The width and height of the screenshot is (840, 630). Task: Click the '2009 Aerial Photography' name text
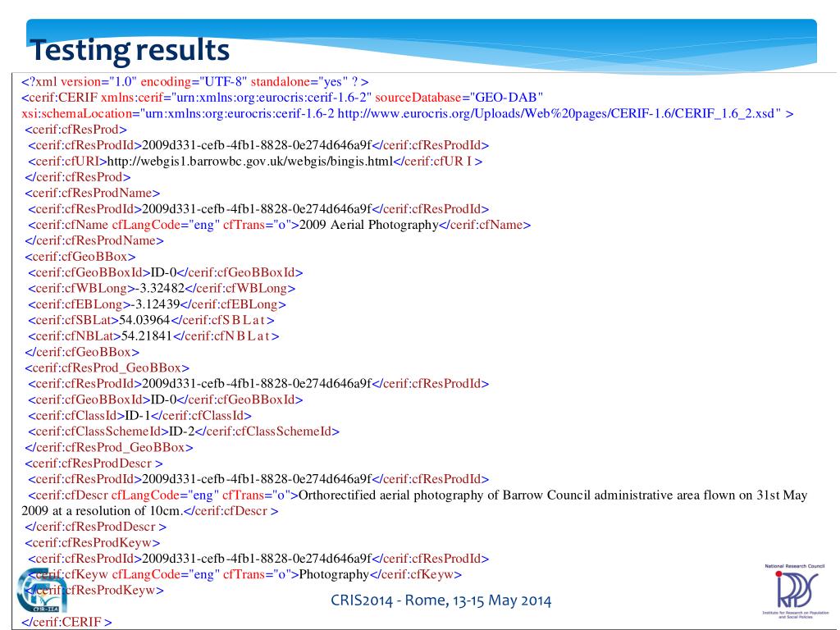(x=368, y=225)
